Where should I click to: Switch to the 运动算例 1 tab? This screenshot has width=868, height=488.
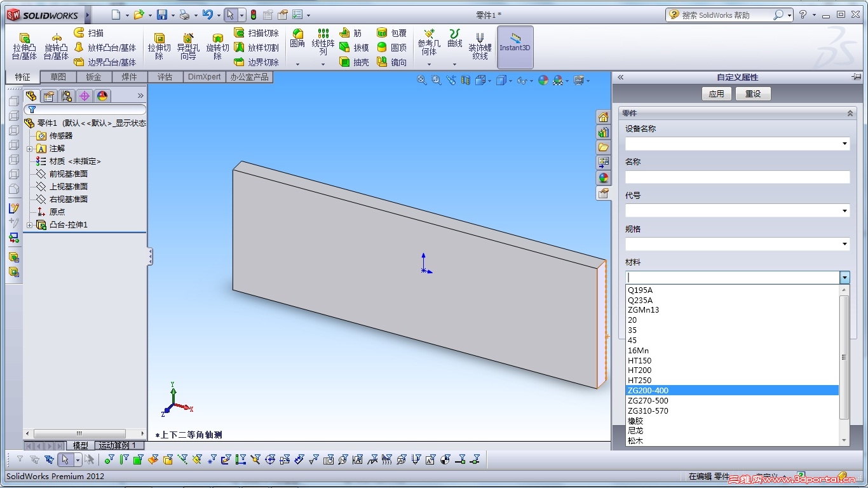(x=118, y=445)
